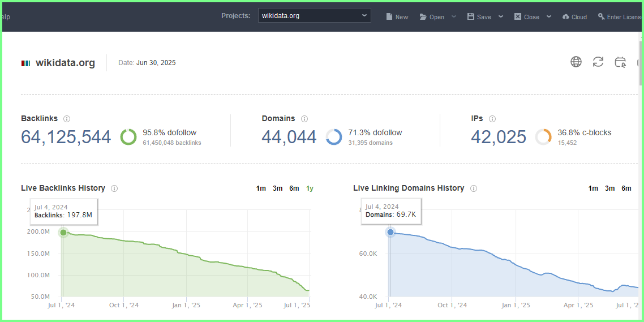Viewport: 644px width, 322px height.
Task: Click the Backlinks: 197.8M tooltip
Action: (63, 212)
